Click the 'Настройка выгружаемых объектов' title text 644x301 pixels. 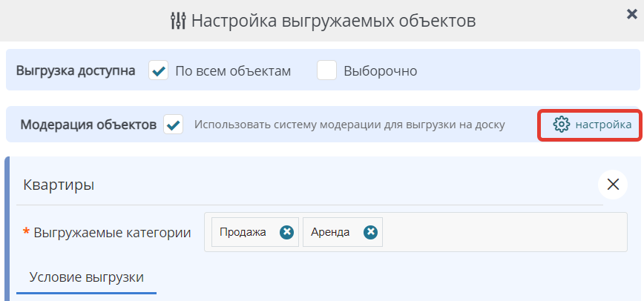(x=333, y=20)
